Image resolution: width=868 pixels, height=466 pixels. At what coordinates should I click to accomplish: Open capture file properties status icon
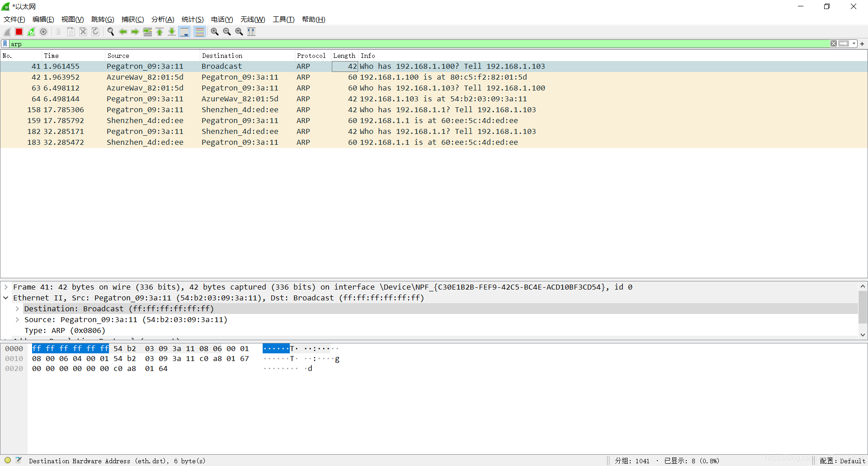coord(19,460)
